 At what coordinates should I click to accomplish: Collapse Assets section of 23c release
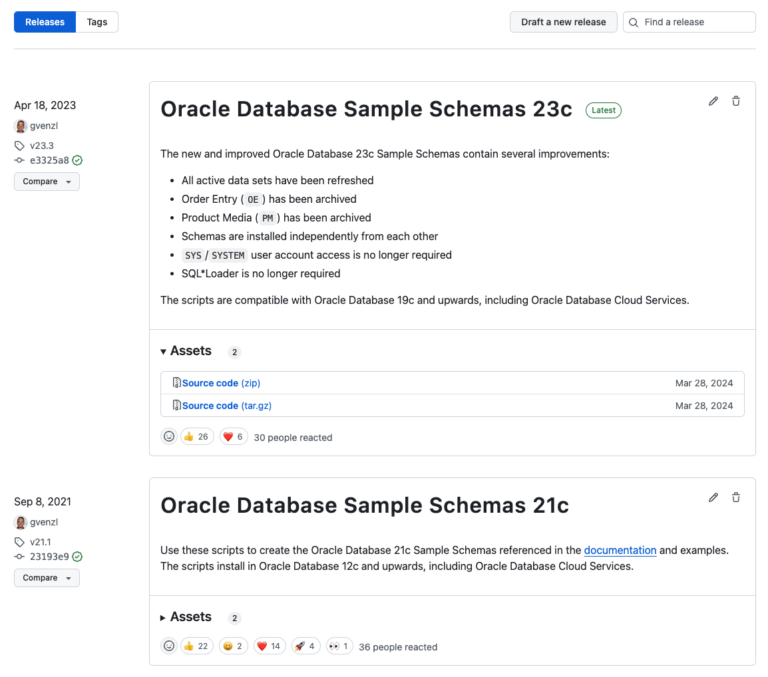pyautogui.click(x=185, y=351)
